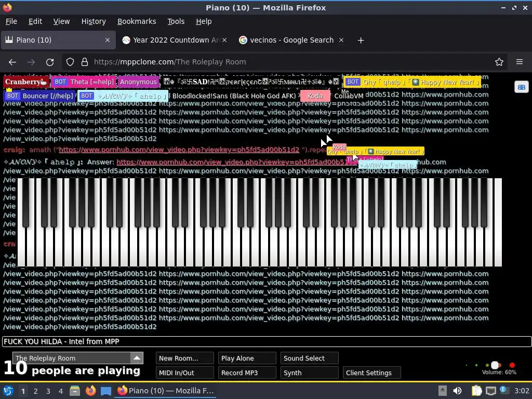This screenshot has height=399, width=532.
Task: Click Piano Mozilla Firefox taskbar window button
Action: tap(165, 391)
